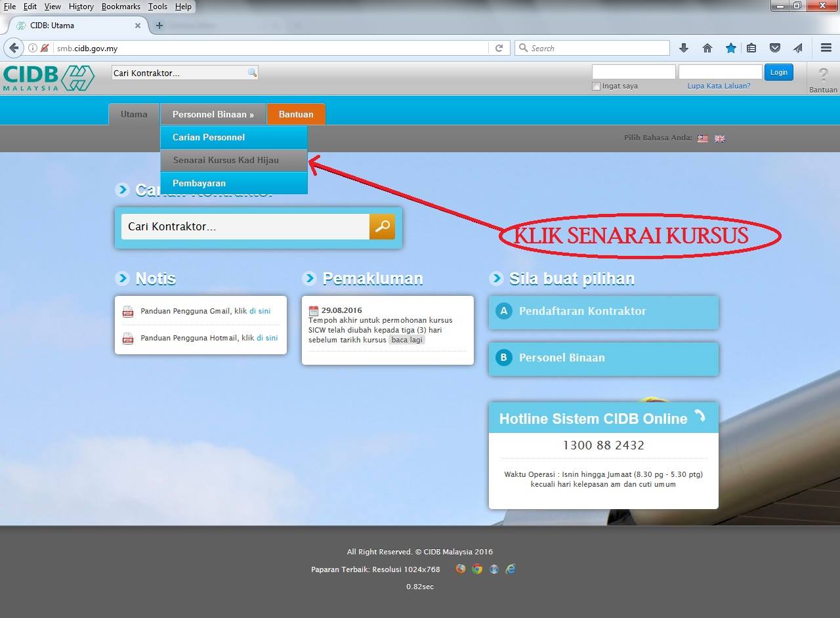840x618 pixels.
Task: Click the Chrome icon in the footer
Action: coord(477,569)
